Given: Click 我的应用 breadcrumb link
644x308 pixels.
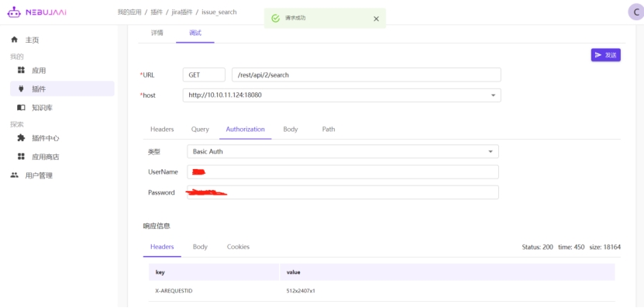Looking at the screenshot, I should tap(129, 12).
